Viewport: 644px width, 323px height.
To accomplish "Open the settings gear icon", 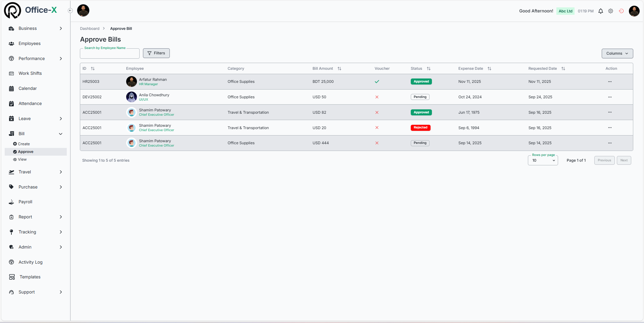I will pos(611,11).
